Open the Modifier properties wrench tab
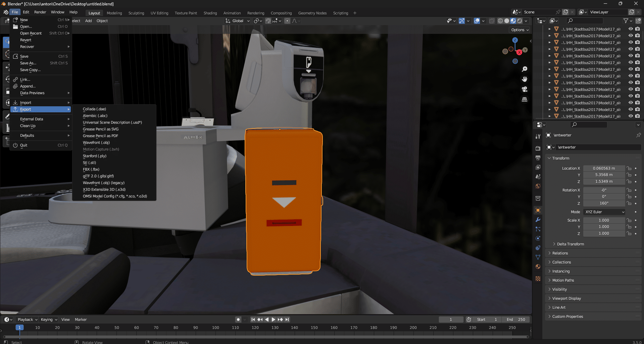This screenshot has height=344, width=644. click(538, 220)
